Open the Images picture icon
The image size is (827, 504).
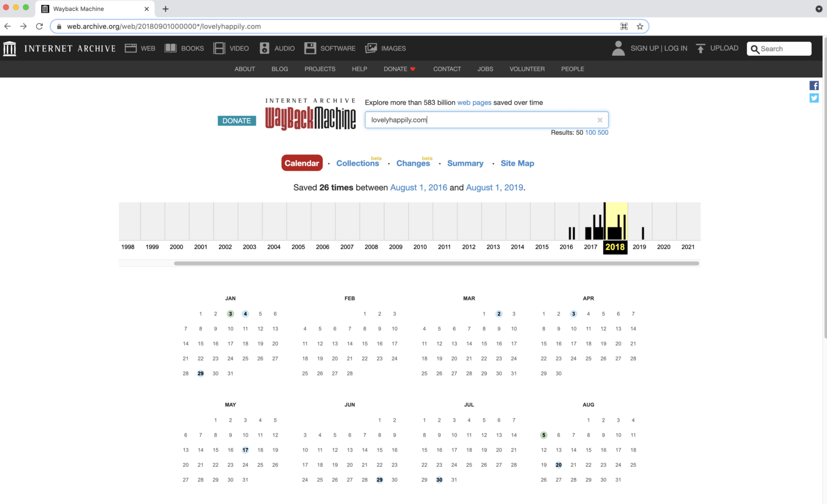pos(371,48)
